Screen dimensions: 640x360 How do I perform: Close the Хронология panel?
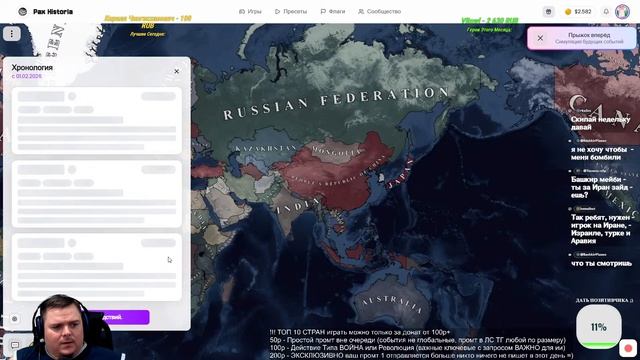click(176, 71)
